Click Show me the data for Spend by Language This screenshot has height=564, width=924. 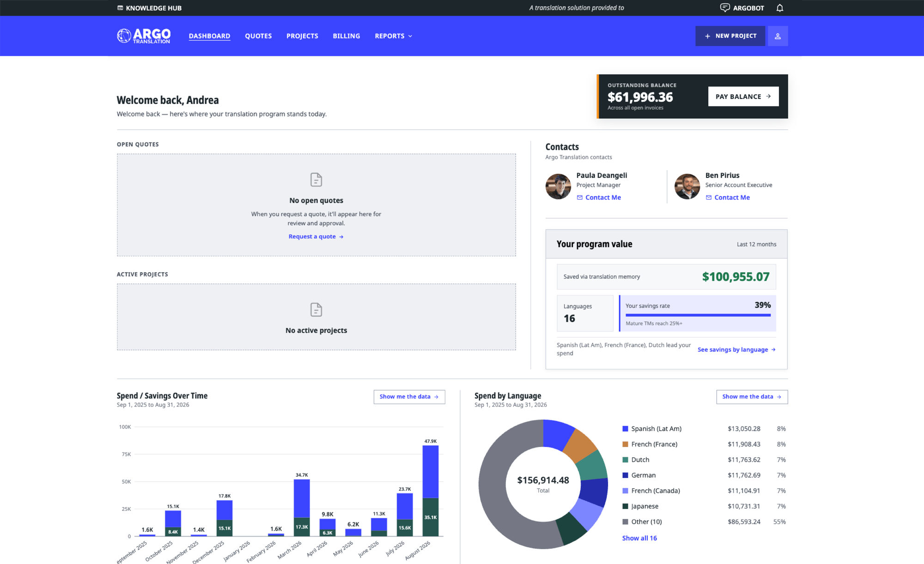click(752, 397)
